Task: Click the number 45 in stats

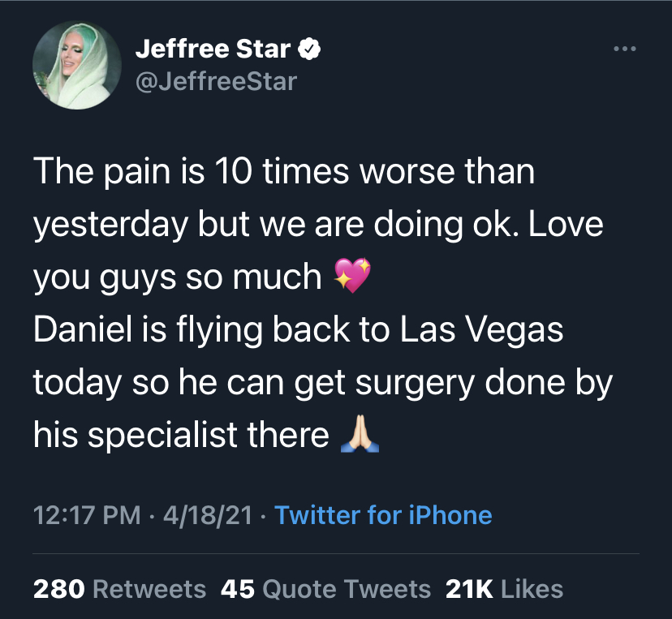Action: [238, 589]
